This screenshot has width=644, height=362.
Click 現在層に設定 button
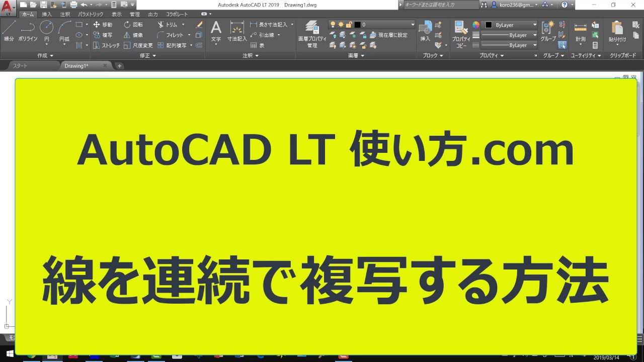pos(388,35)
